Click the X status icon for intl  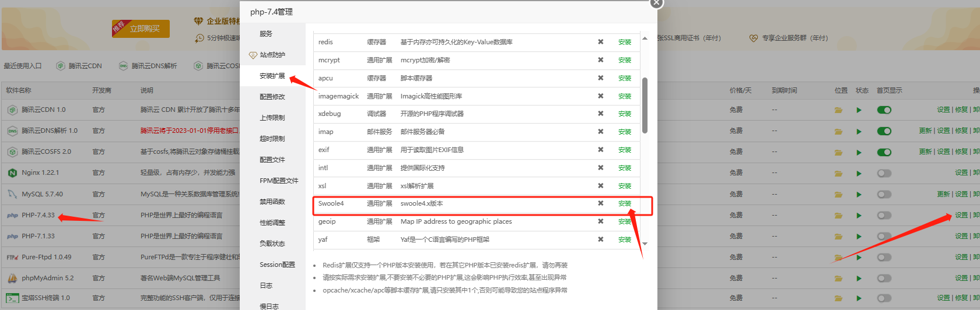[600, 168]
